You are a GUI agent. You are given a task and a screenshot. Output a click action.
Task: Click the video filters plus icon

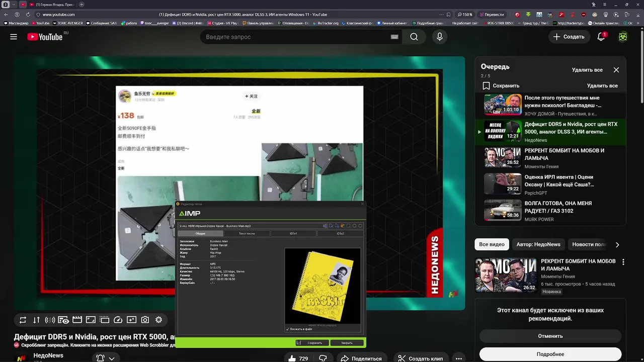tap(131, 320)
